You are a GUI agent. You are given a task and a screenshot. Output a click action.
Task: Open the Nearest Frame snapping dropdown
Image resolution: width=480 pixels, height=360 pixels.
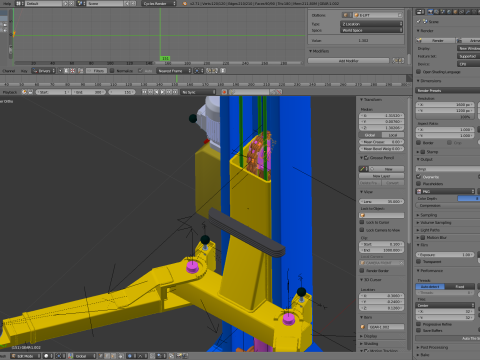(x=174, y=71)
